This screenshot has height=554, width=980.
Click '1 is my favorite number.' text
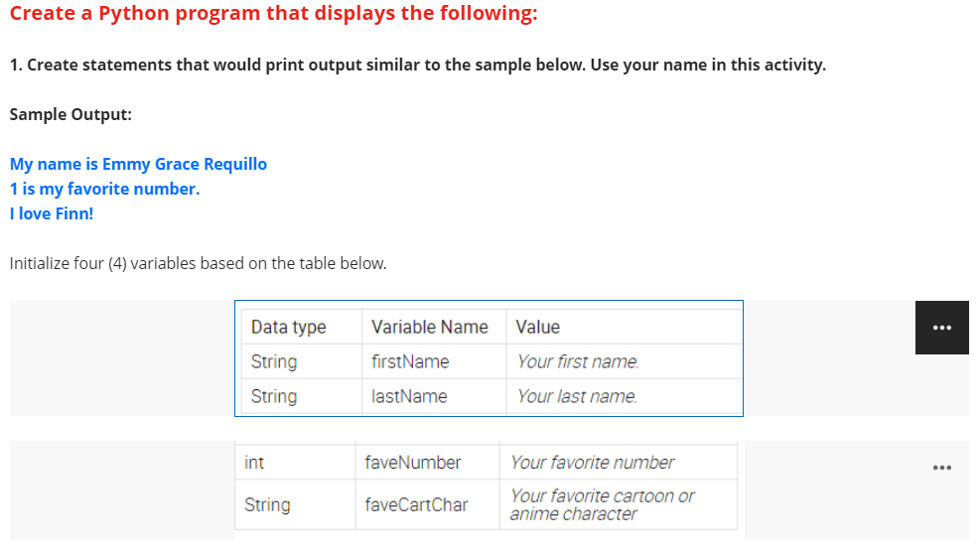104,189
